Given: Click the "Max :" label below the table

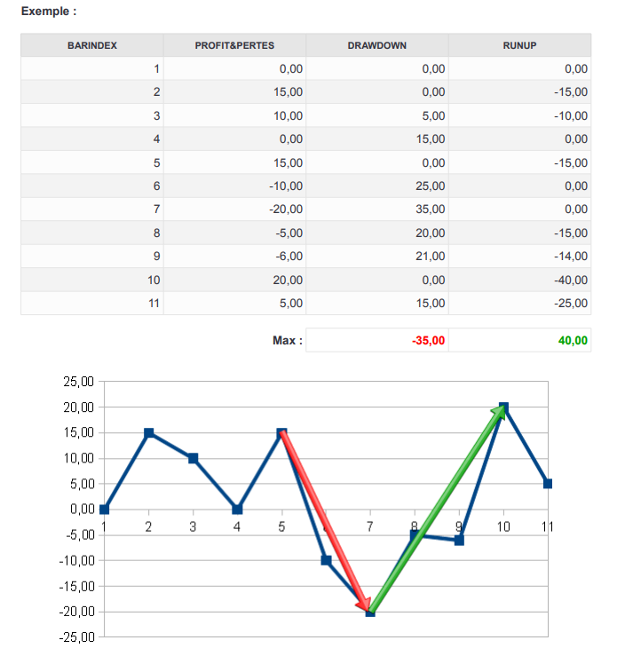Looking at the screenshot, I should pos(288,340).
